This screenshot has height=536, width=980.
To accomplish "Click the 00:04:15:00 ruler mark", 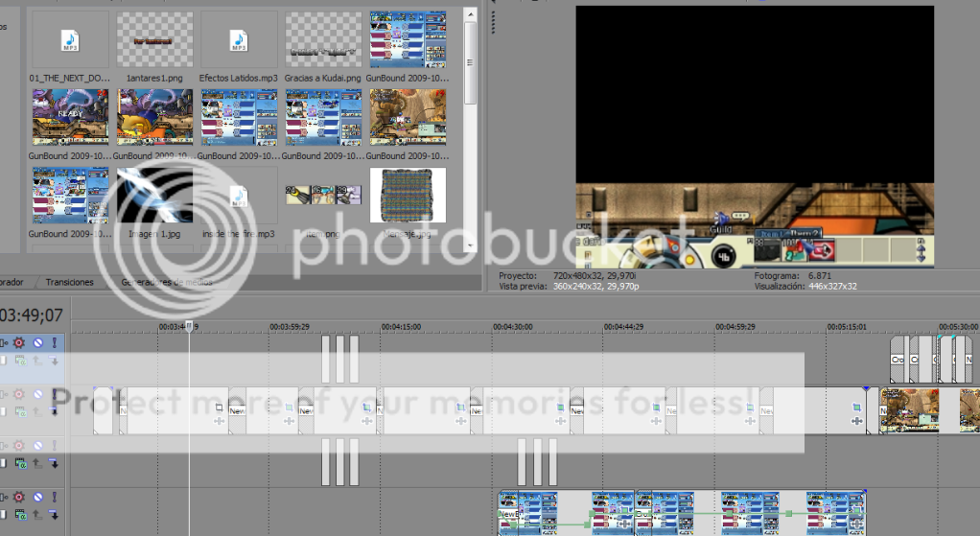I will [401, 327].
